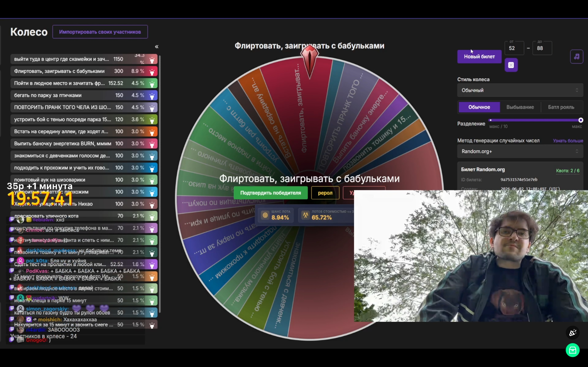
Task: Click crown icon on the 1150 lot row
Action: click(152, 60)
